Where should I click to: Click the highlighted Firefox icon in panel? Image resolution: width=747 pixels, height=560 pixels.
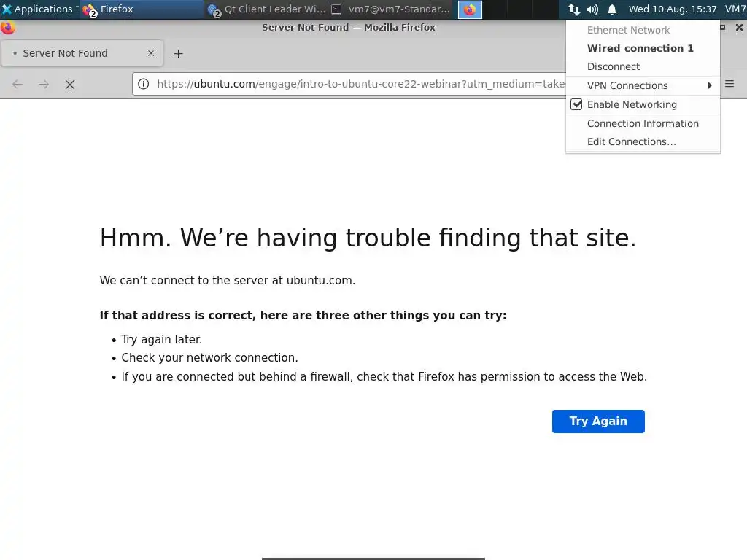(x=470, y=9)
